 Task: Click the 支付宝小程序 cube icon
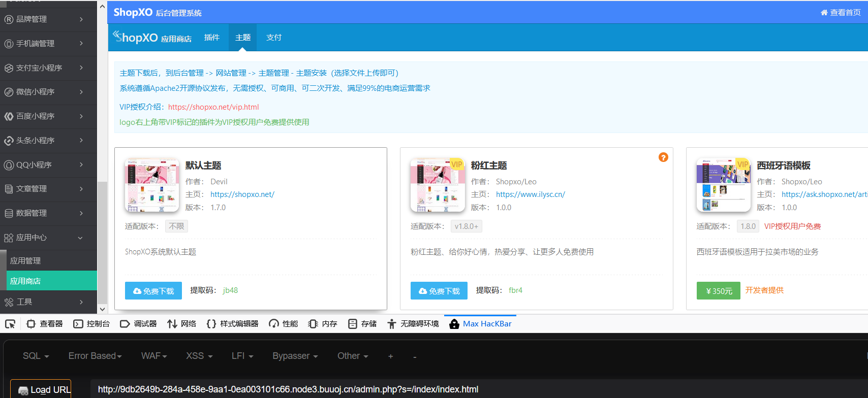9,68
